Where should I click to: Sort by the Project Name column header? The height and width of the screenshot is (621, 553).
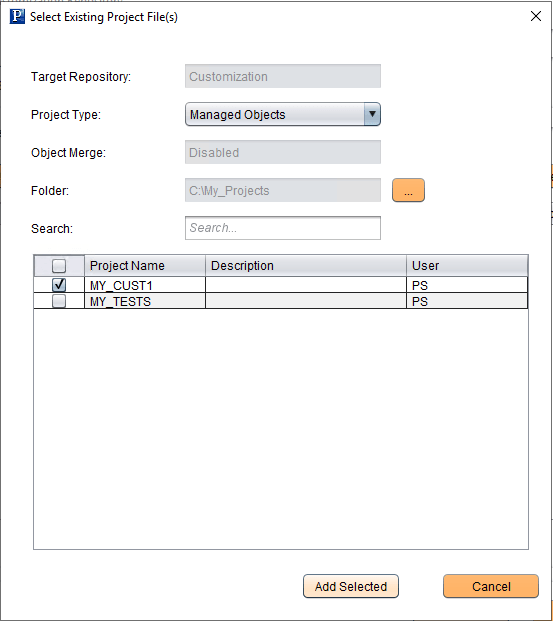(145, 266)
